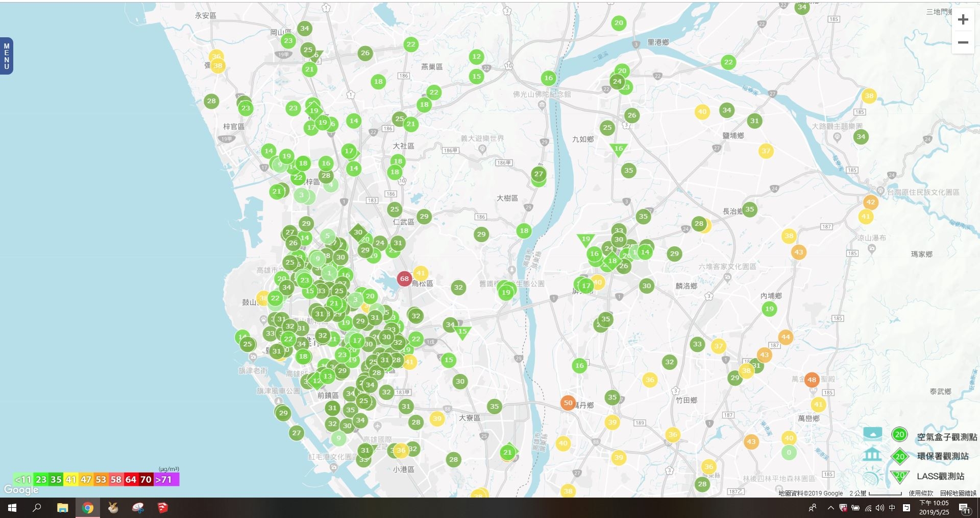Select the red 68 marker near 鳥松區
Screen dimensions: 980x518
point(404,278)
